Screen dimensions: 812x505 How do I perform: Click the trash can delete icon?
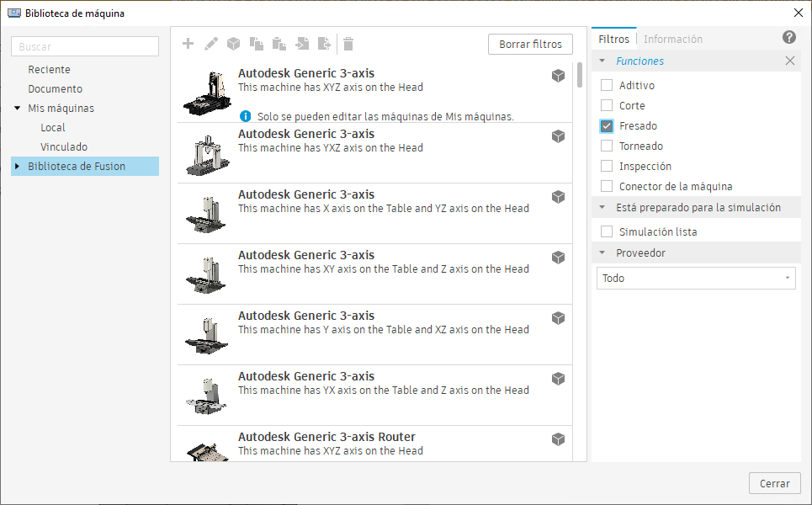click(x=348, y=44)
